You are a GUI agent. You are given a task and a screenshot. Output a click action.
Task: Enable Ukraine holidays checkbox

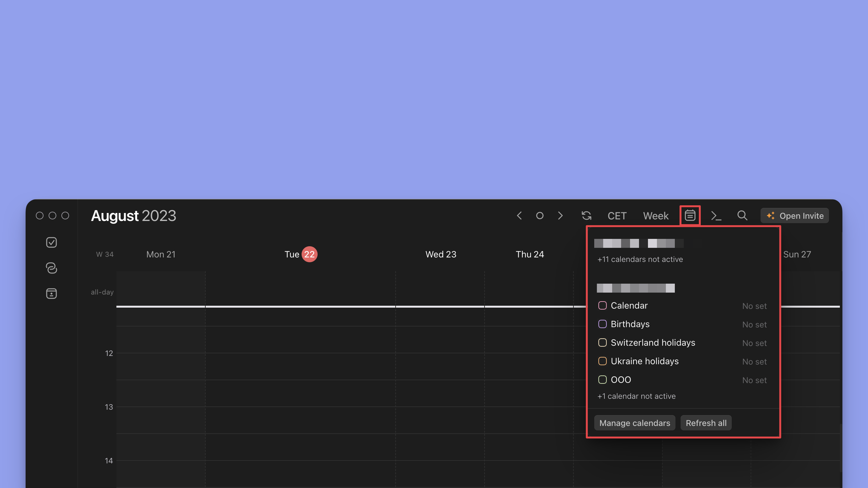[x=603, y=361]
